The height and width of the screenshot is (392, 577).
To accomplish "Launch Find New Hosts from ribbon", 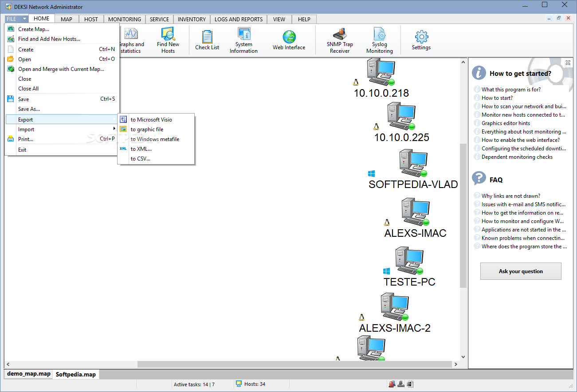I will (168, 41).
